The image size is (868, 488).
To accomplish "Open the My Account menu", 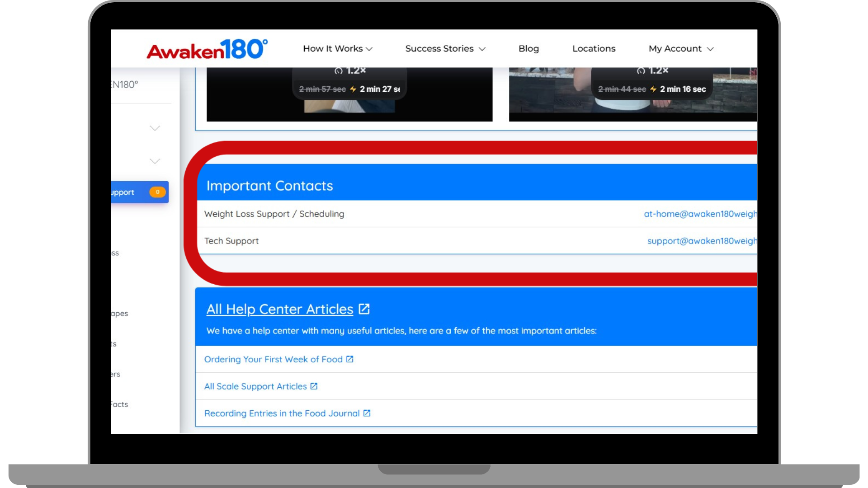I will (681, 48).
